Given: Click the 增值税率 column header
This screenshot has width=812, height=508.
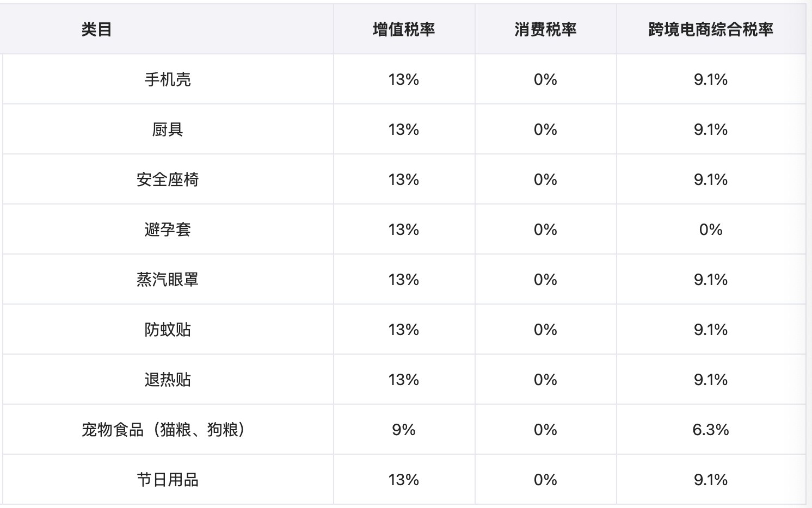Looking at the screenshot, I should click(x=404, y=29).
